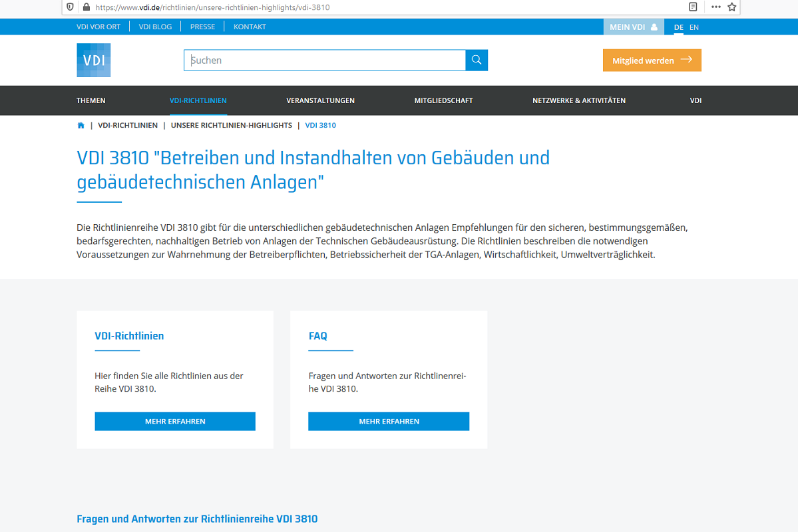
Task: Click Mehr erfahren in FAQ card
Action: pos(389,421)
